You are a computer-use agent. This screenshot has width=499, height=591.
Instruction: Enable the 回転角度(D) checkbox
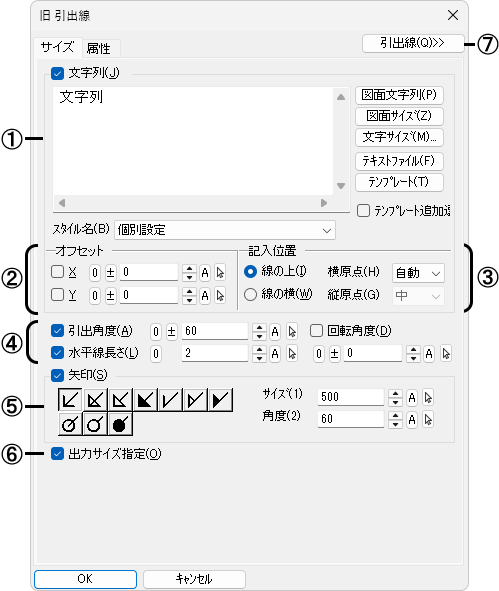(x=317, y=331)
